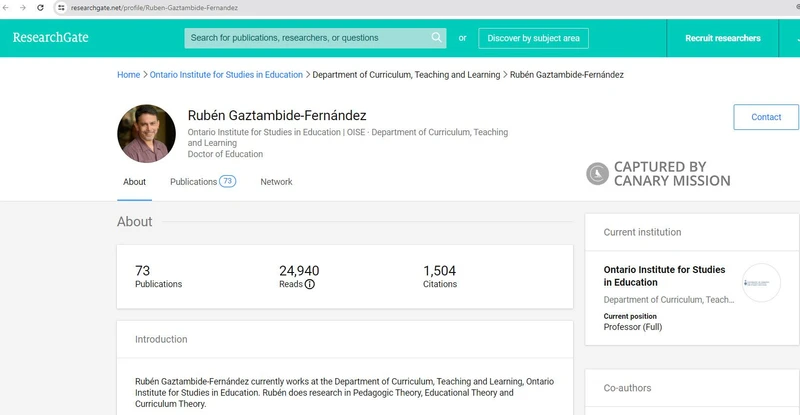Go to Home breadcrumb link
The image size is (800, 415).
tap(129, 75)
